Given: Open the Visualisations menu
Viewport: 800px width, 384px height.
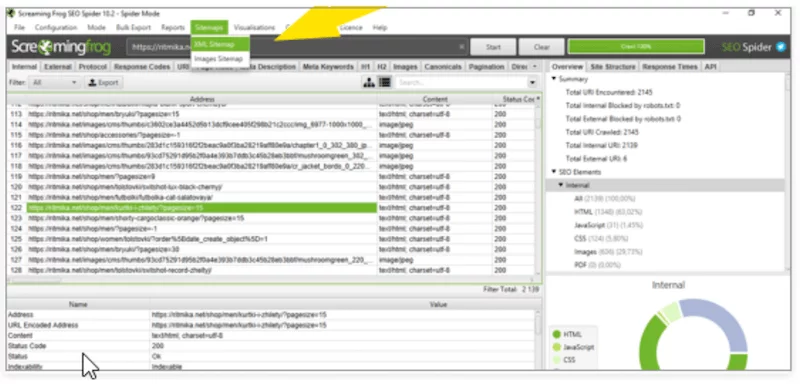Looking at the screenshot, I should click(254, 28).
